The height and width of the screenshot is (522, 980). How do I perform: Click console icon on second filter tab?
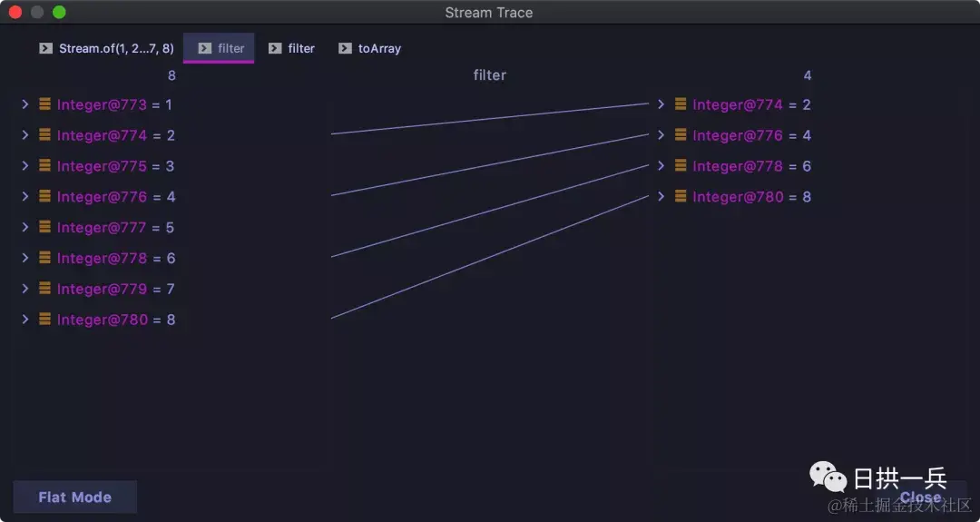point(275,48)
